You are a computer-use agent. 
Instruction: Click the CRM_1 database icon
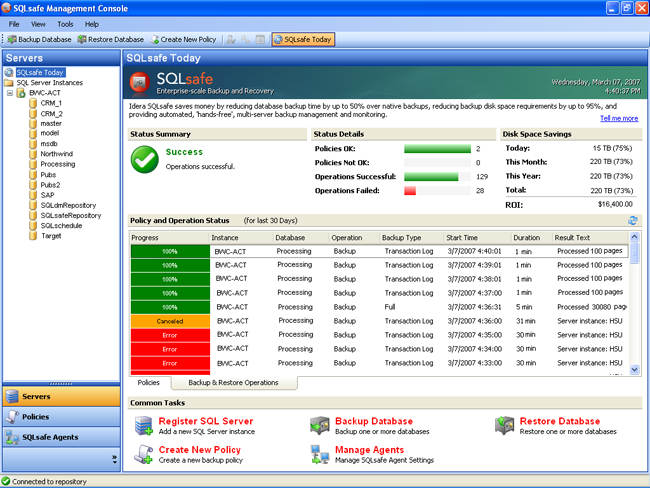coord(33,103)
